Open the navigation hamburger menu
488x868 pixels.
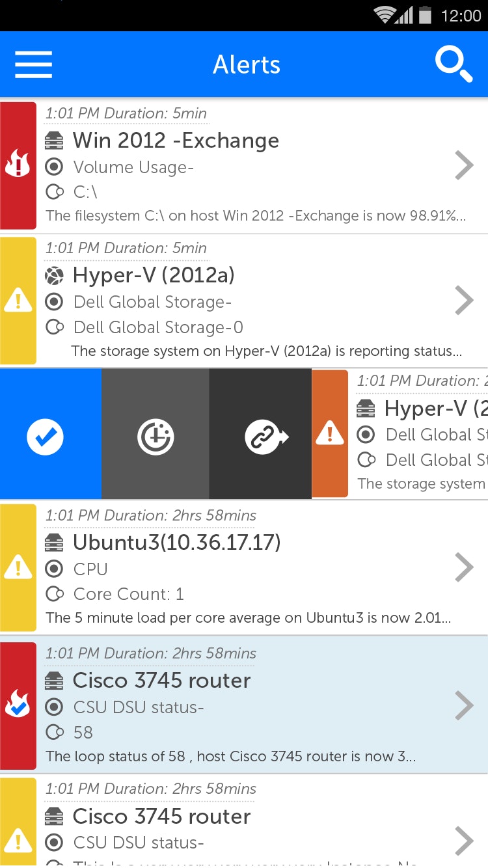pyautogui.click(x=33, y=64)
